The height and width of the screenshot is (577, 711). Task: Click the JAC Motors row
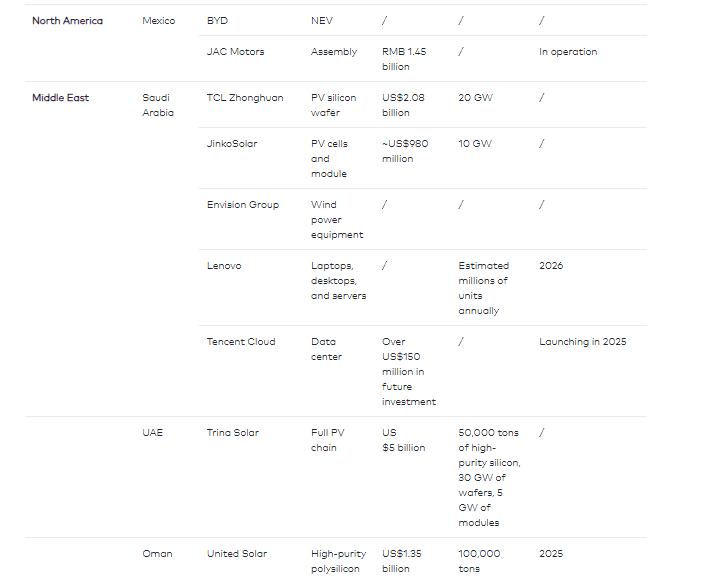(423, 59)
